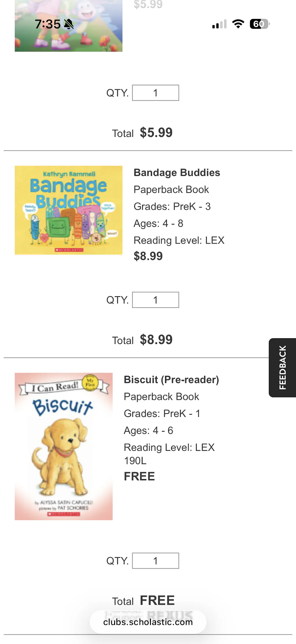Tap the Wi-Fi status icon

pos(238,24)
